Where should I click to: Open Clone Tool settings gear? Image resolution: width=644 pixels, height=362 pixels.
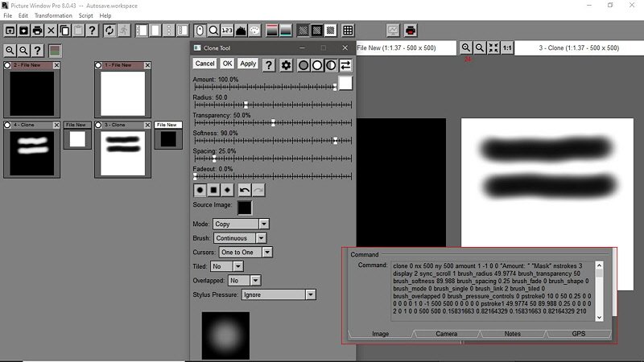pos(286,64)
